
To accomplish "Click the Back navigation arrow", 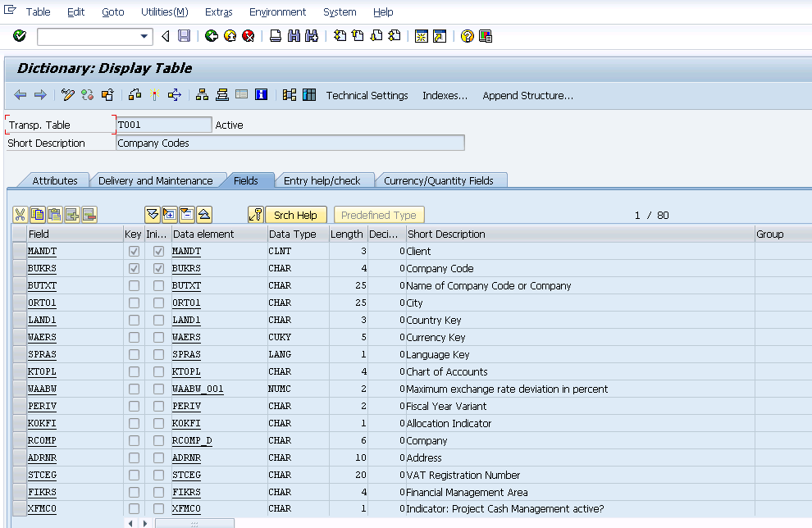I will click(x=212, y=36).
